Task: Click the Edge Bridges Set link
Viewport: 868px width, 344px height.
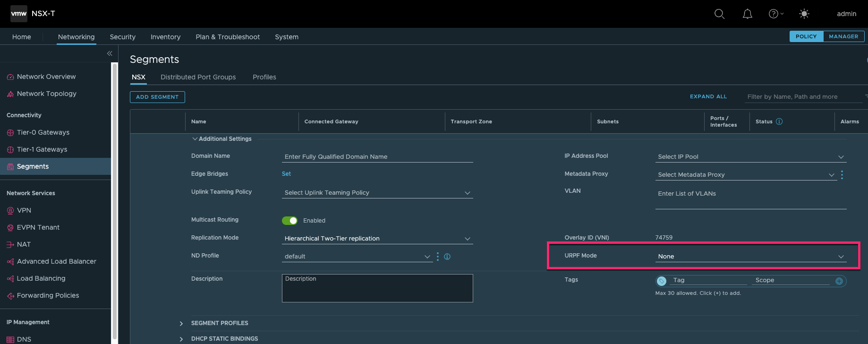Action: click(x=286, y=174)
